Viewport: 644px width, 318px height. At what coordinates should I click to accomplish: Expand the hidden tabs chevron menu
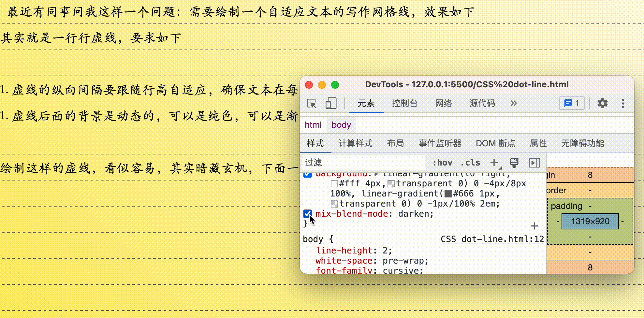click(514, 103)
